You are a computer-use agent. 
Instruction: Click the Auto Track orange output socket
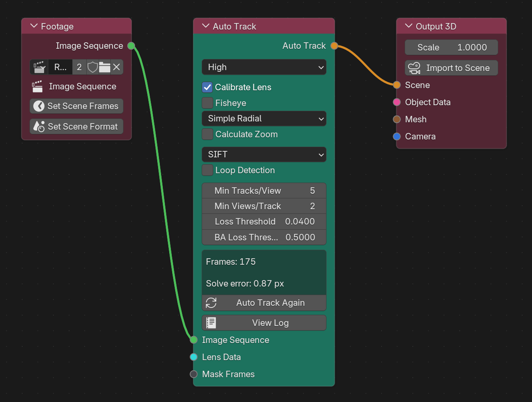(x=334, y=46)
